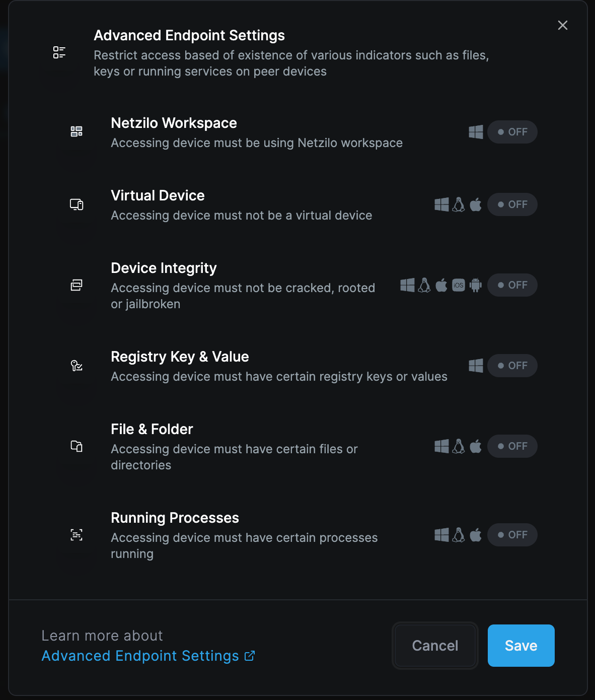
Task: Click the Android icon in Device Integrity
Action: [476, 285]
